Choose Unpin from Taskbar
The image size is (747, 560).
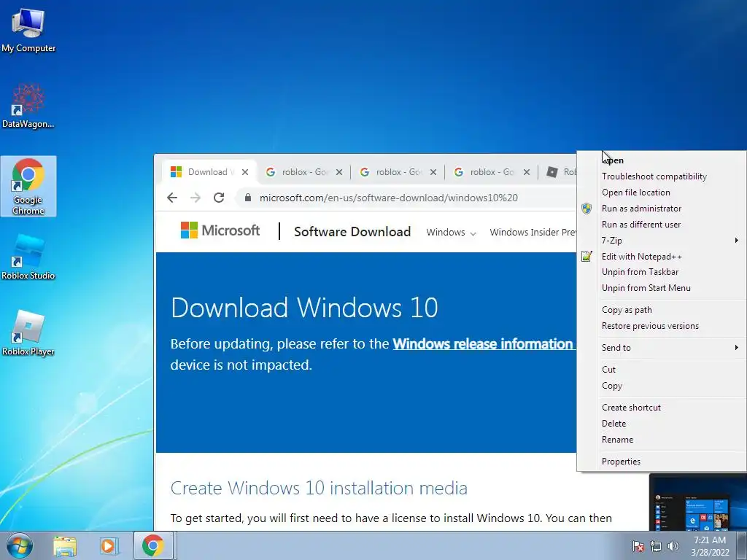coord(661,272)
